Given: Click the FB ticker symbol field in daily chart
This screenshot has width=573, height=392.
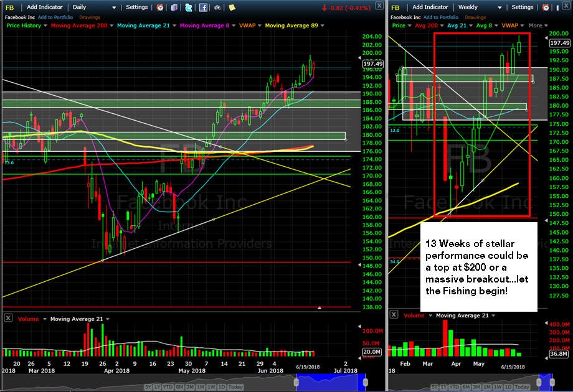Looking at the screenshot, I should pyautogui.click(x=10, y=7).
